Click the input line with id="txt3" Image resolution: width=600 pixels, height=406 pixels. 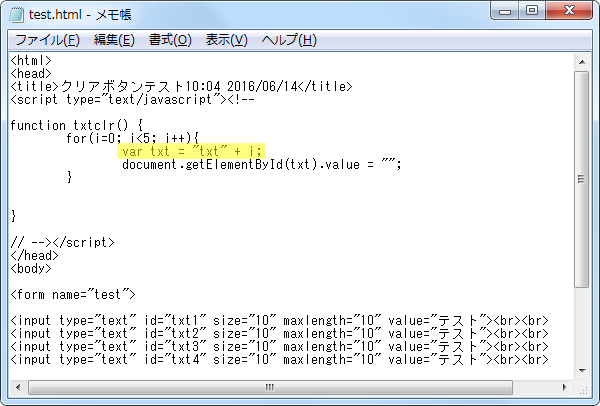279,347
